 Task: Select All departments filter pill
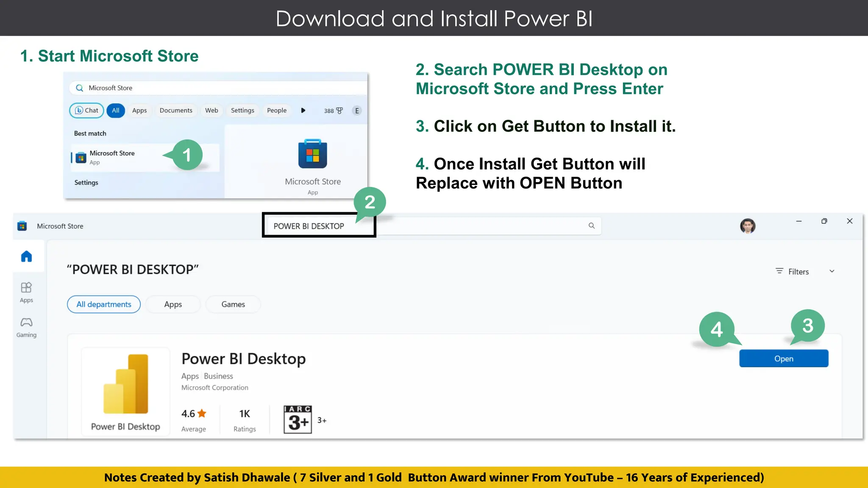104,304
